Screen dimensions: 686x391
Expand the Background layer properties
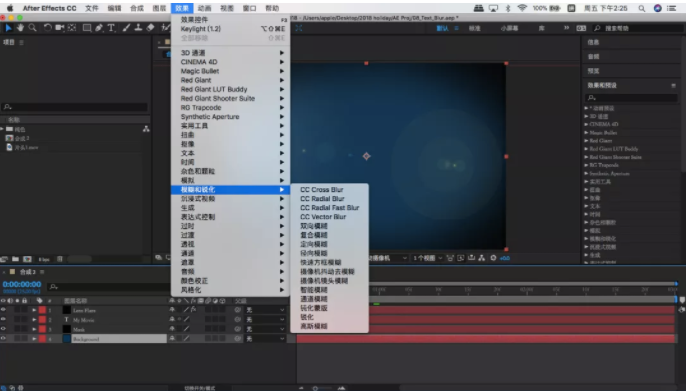tap(34, 339)
